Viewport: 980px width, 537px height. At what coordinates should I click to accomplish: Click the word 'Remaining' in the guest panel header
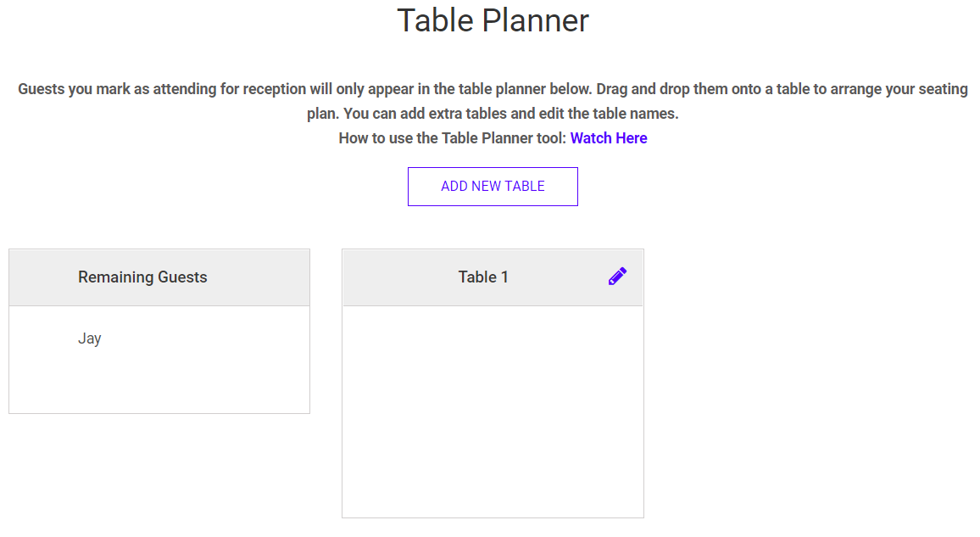(111, 277)
